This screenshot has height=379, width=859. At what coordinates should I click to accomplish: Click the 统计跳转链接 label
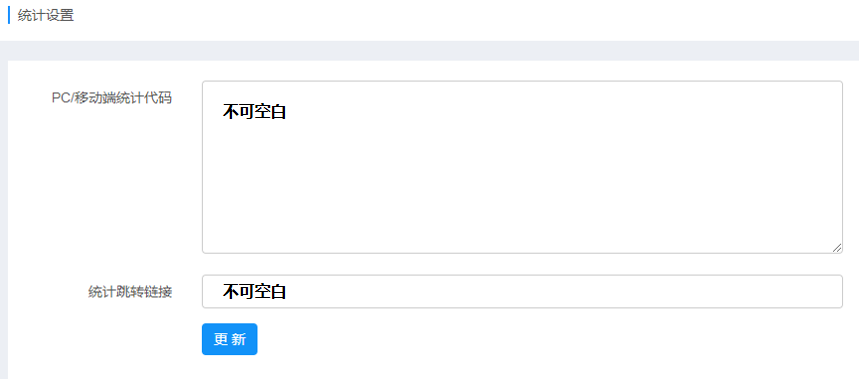(x=130, y=292)
